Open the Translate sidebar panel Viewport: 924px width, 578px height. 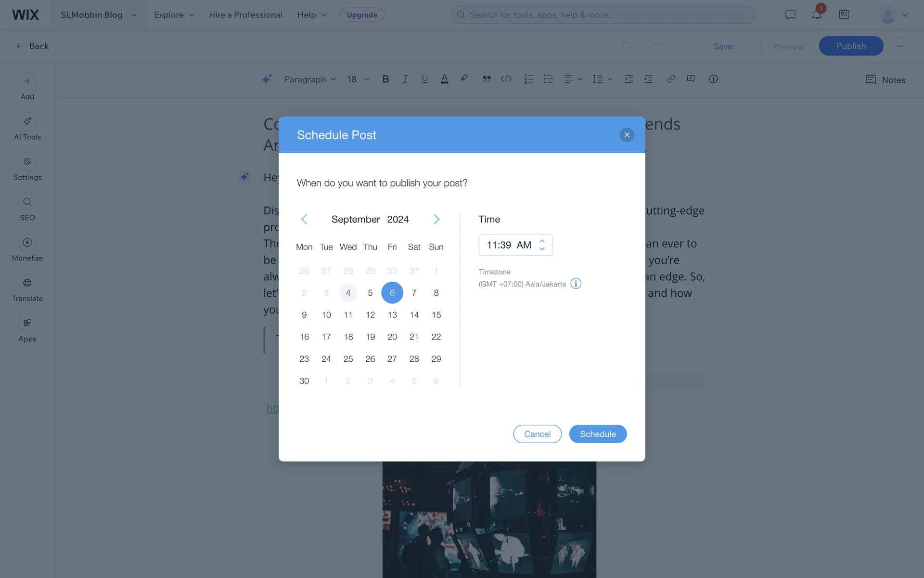pos(27,289)
